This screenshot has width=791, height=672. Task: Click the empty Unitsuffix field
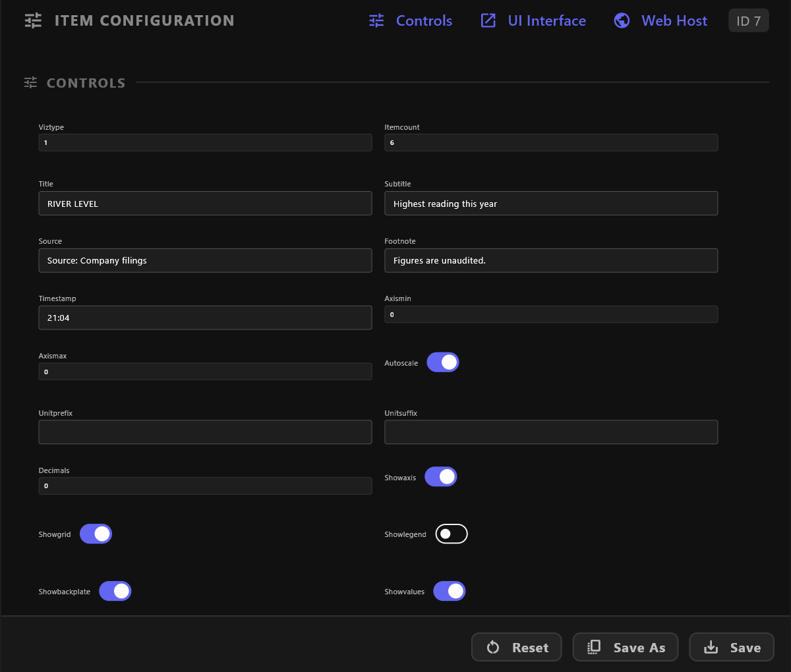551,432
